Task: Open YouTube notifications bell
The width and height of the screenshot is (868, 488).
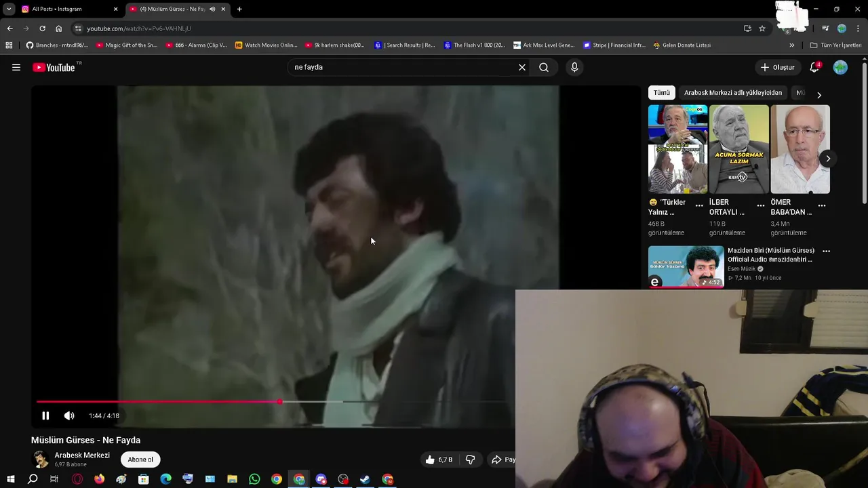Action: (x=815, y=67)
